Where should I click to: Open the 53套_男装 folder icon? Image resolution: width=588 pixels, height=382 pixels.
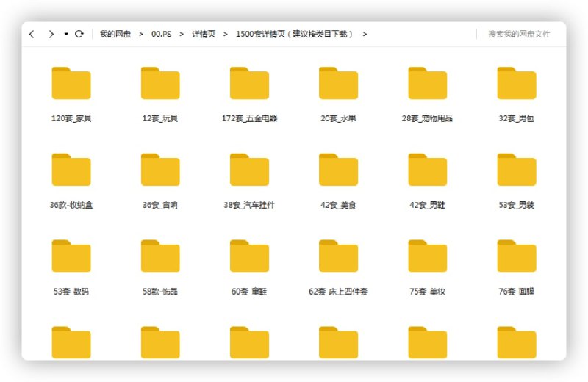(517, 170)
